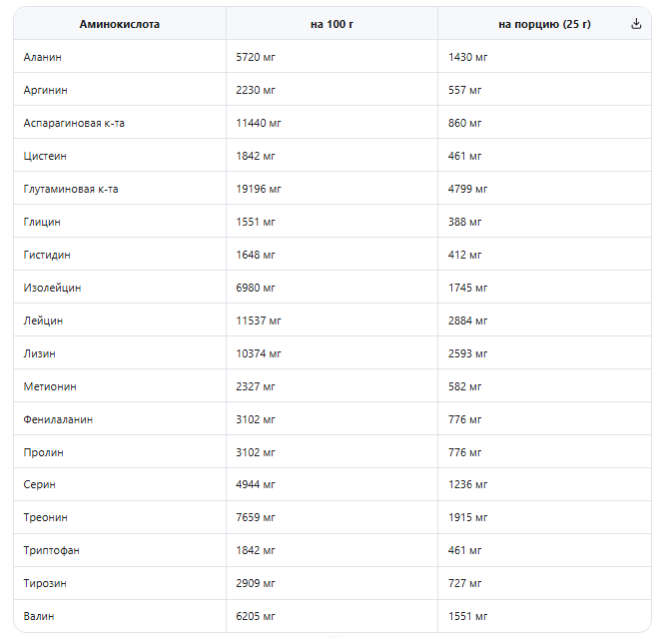Click the "4799 мг" portion value
672x639 pixels.
468,189
